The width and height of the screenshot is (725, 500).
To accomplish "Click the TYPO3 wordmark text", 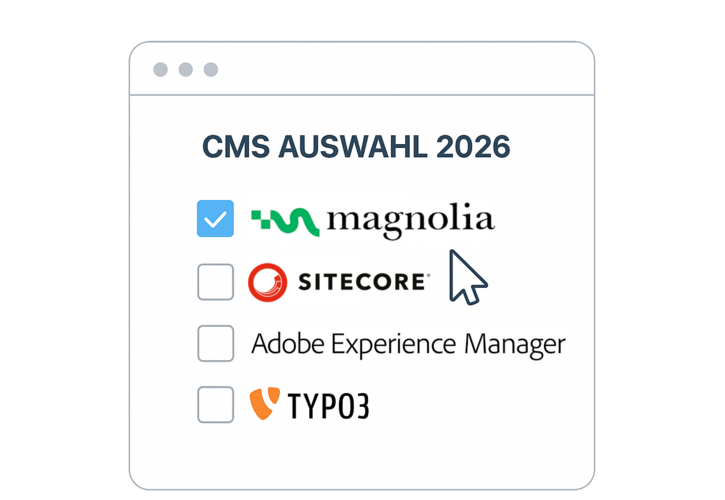I will click(x=328, y=406).
